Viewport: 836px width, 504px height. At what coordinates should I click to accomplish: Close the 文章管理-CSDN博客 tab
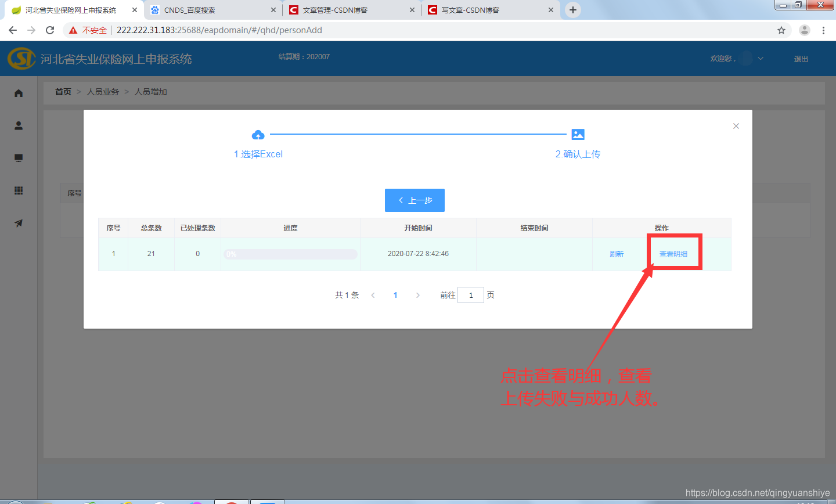[412, 10]
